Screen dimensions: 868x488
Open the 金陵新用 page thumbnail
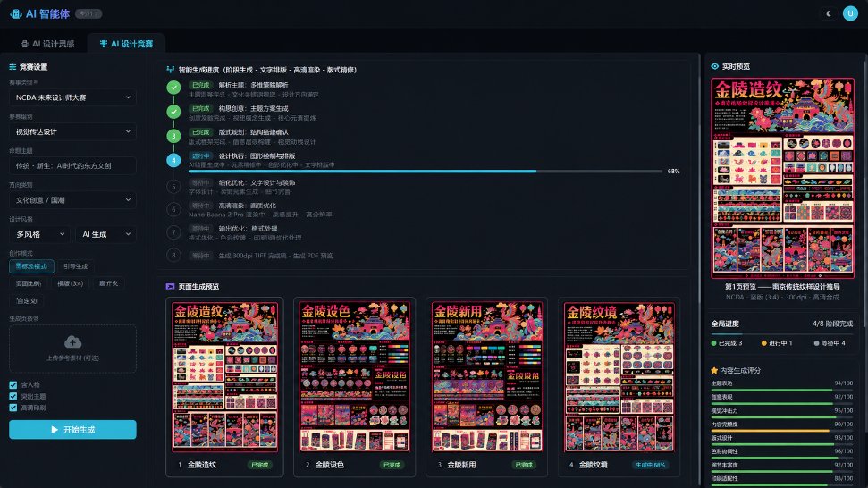click(486, 377)
